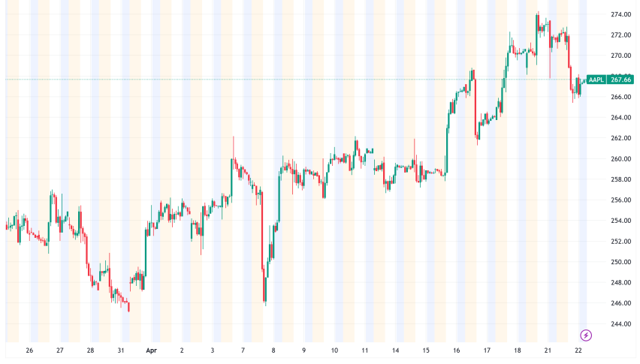
Task: Click the 260.00 price axis label
Action: tap(620, 159)
